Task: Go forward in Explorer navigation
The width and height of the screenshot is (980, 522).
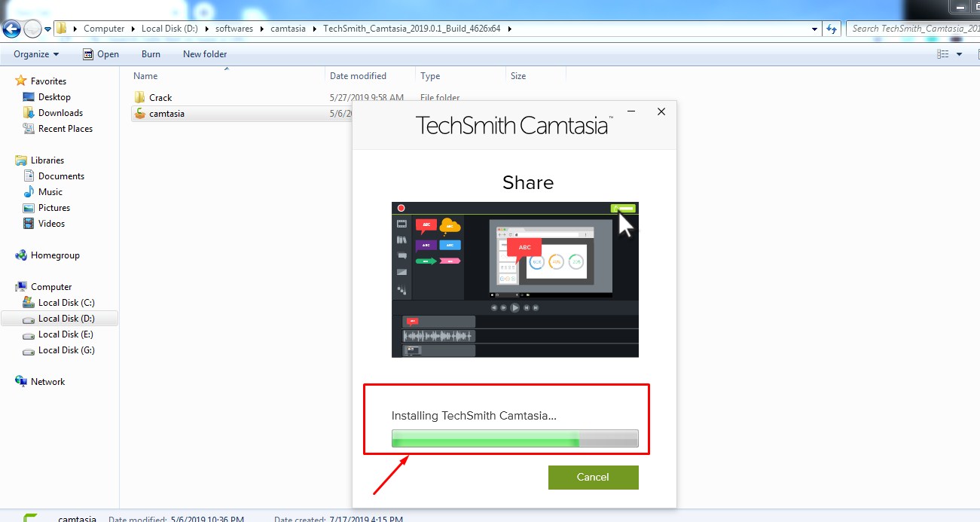Action: (32, 29)
